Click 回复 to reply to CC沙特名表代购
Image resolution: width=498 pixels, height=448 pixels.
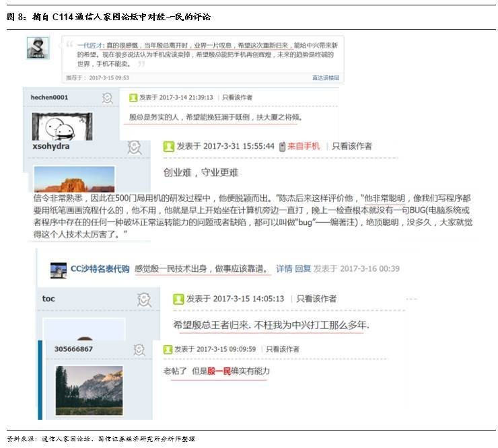[303, 268]
